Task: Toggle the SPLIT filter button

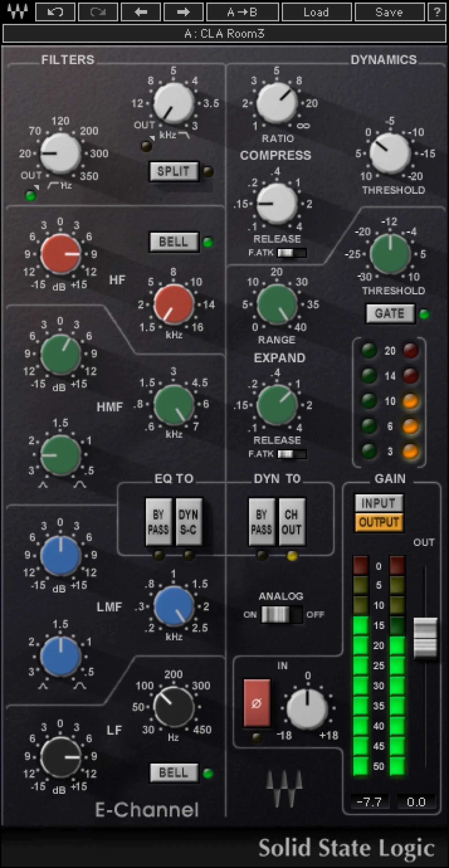Action: [174, 172]
